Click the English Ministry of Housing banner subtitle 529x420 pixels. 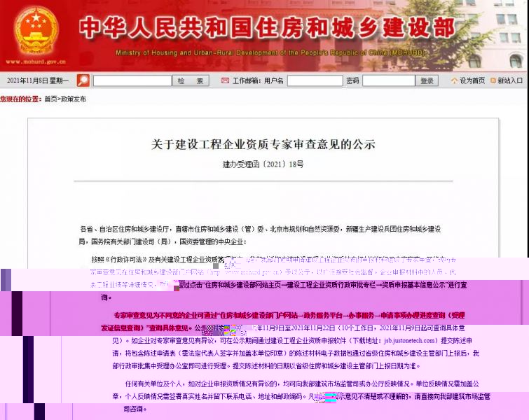[x=270, y=53]
